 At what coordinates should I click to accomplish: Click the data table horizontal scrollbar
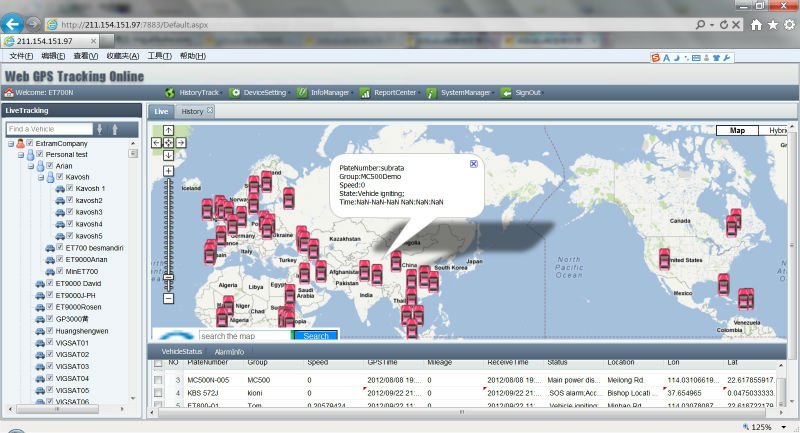[x=462, y=412]
